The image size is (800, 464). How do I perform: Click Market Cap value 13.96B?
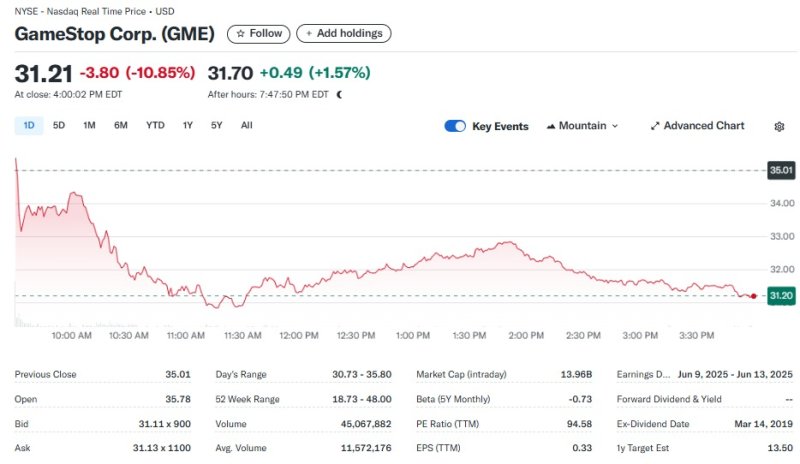577,375
